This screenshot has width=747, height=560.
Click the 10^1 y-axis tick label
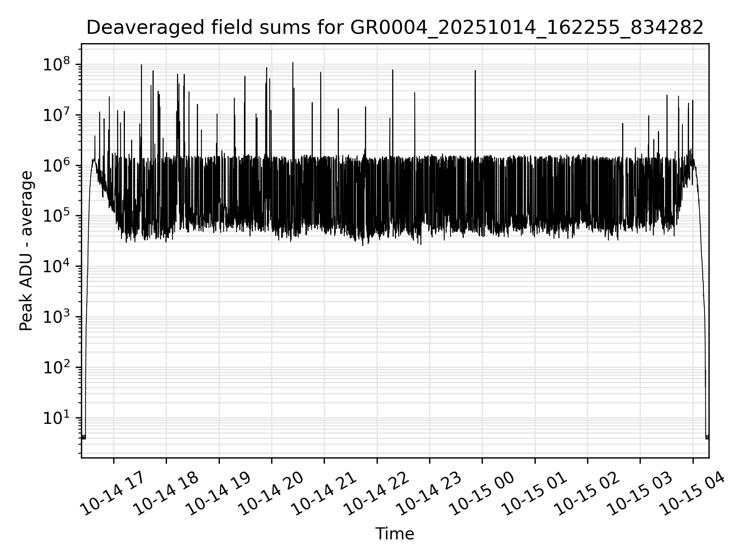click(x=55, y=418)
